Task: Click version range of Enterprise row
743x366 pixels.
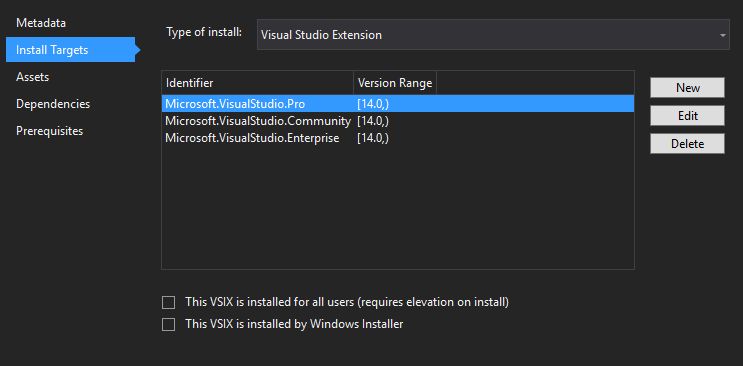Action: point(373,138)
